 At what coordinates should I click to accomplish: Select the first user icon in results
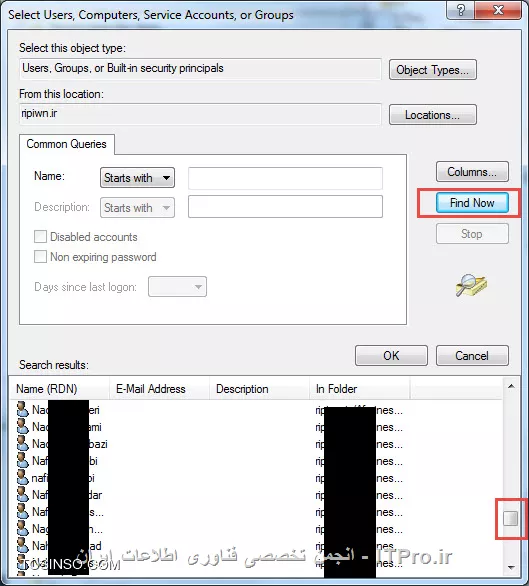[22, 410]
